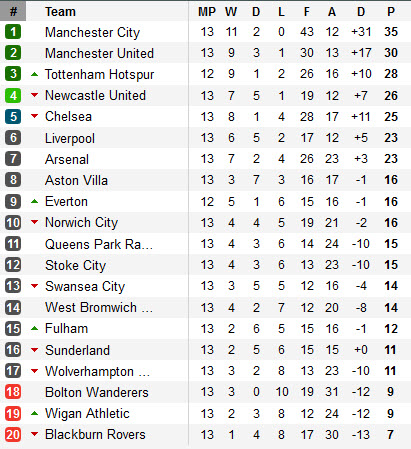The image size is (411, 449).
Task: Click the red position 18 badge
Action: tap(13, 392)
